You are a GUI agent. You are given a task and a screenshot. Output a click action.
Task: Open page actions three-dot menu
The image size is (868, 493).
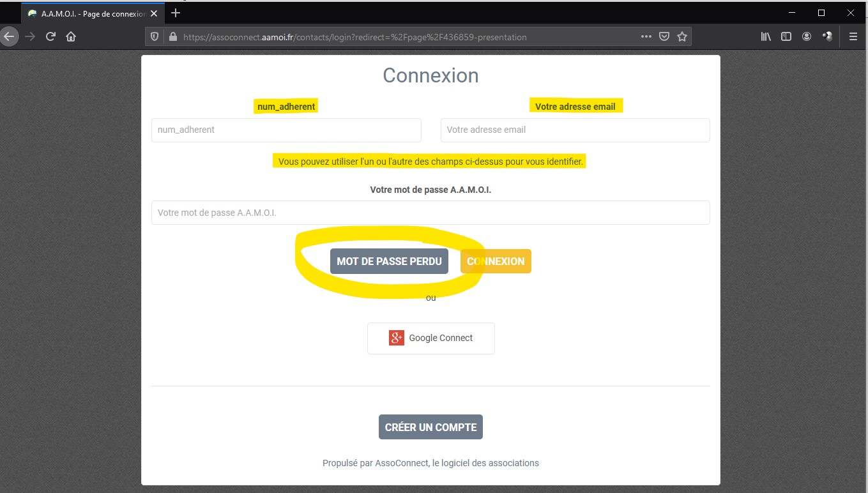(x=646, y=37)
